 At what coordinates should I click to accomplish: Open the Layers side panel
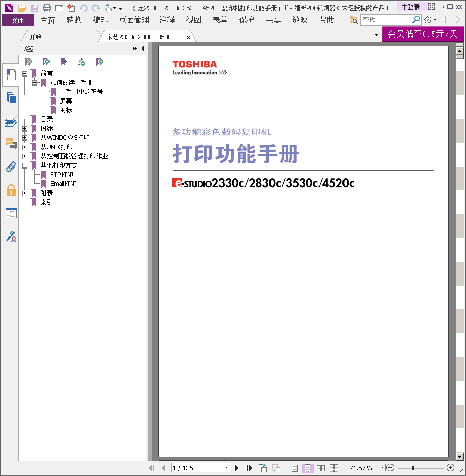coord(11,121)
